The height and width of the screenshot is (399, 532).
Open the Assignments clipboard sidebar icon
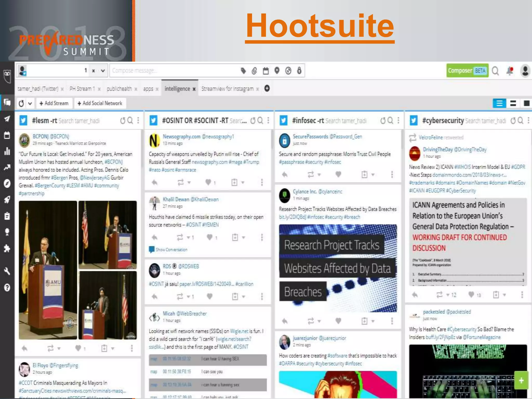[x=7, y=216]
